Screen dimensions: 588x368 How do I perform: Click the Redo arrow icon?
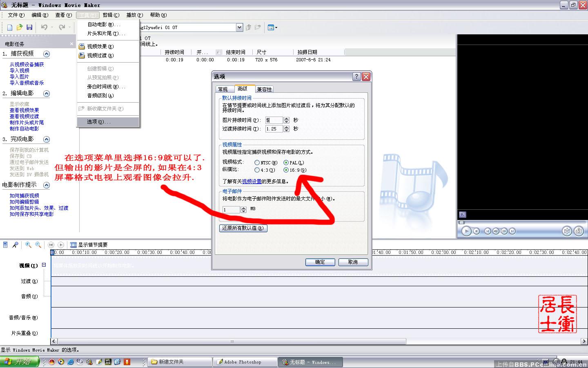click(x=62, y=27)
